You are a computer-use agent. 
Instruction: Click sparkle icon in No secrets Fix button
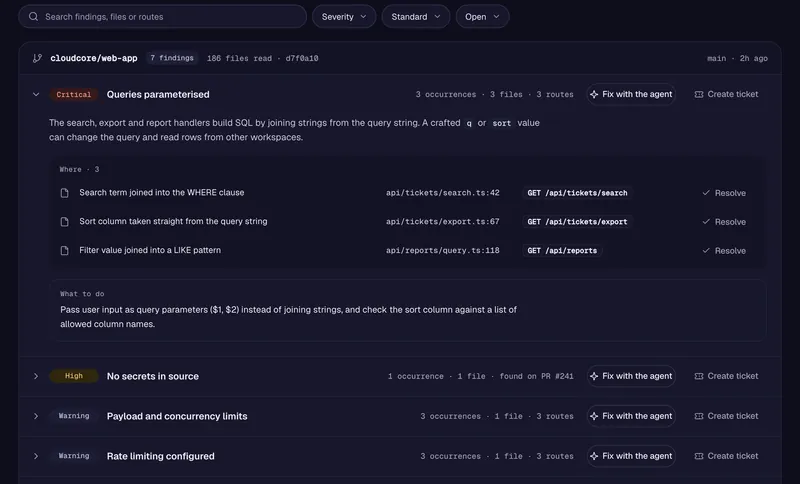coord(594,376)
